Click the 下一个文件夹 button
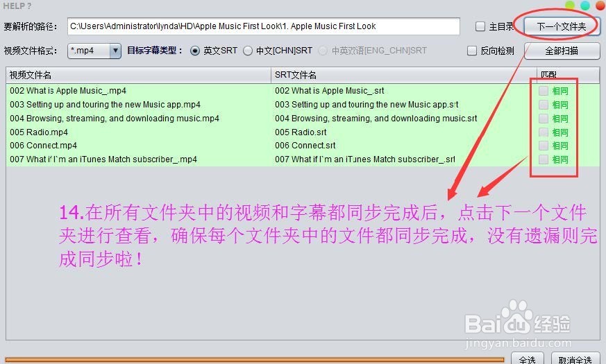The width and height of the screenshot is (606, 364). [562, 26]
